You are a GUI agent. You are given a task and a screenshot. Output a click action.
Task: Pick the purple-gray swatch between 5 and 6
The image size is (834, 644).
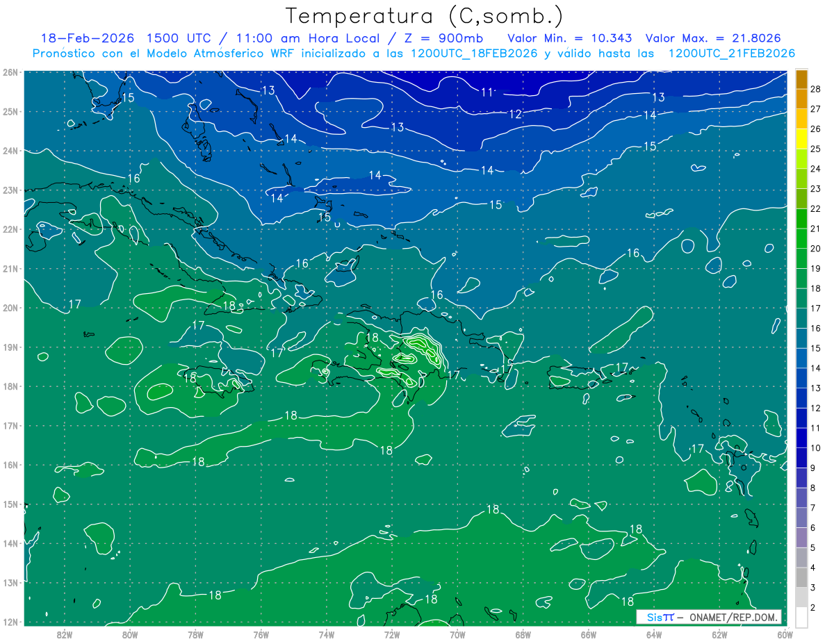pos(801,538)
